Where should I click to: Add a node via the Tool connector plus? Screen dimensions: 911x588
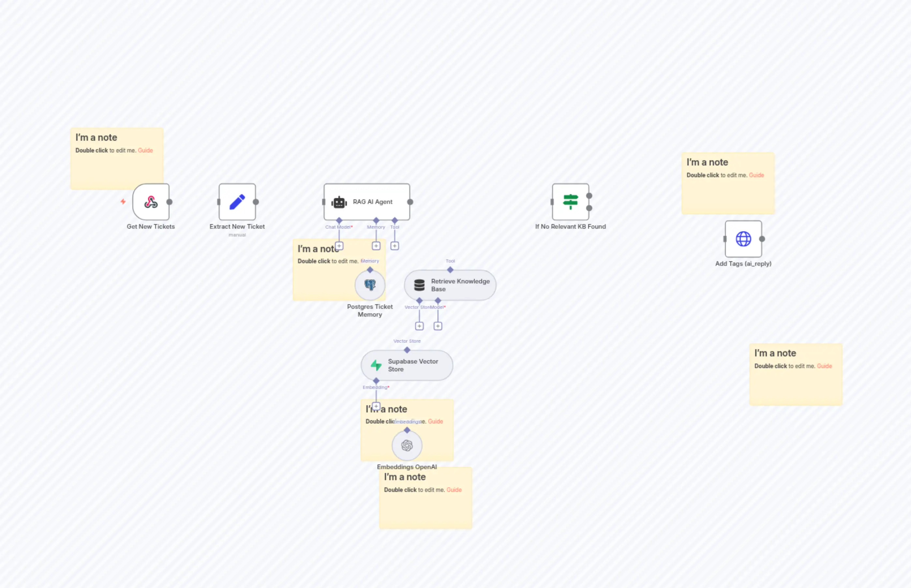pos(395,246)
